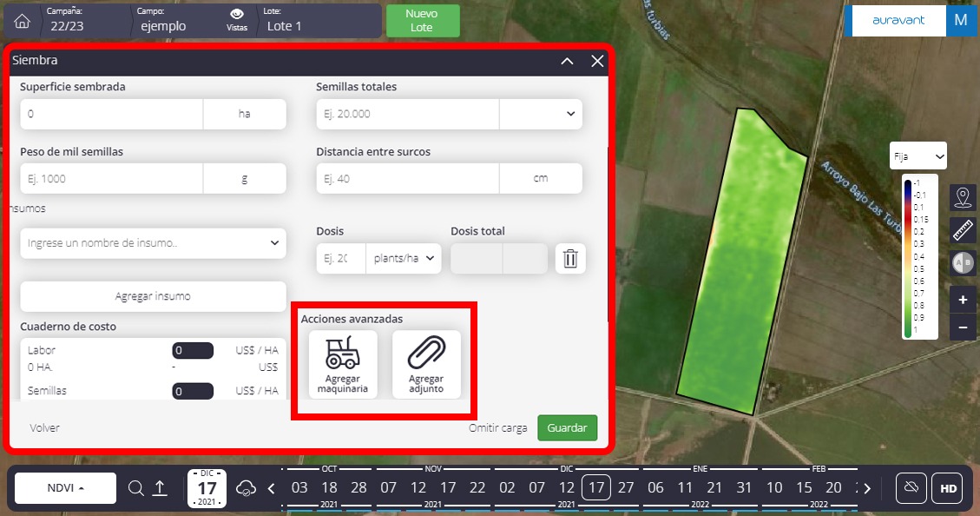Click the cloud check icon

click(246, 488)
